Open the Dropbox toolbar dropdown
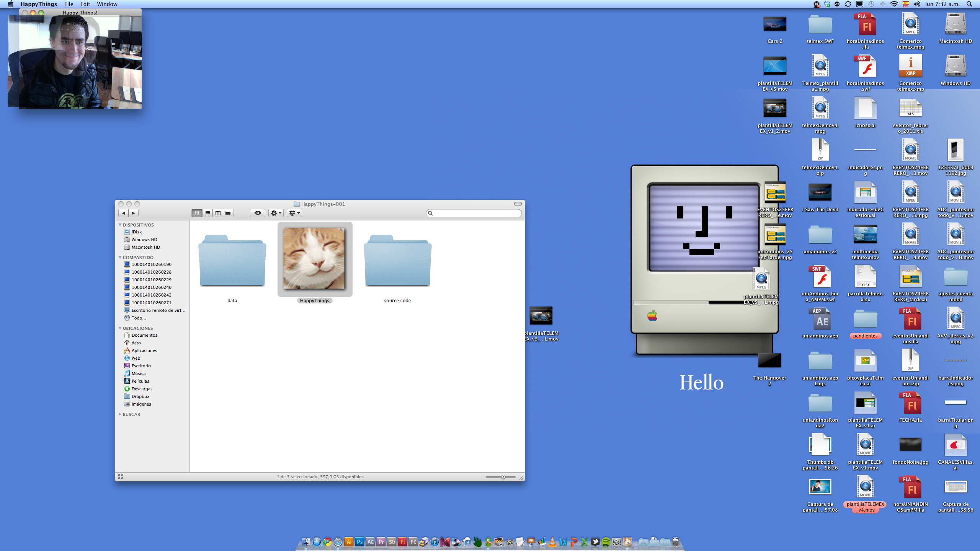Screen dimensions: 980x551 click(x=294, y=213)
